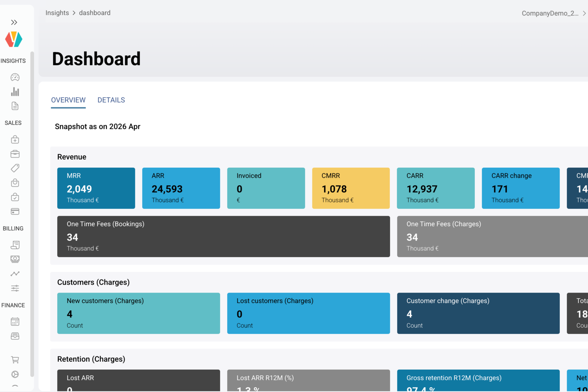Select the One Time Fees (Bookings) card

[224, 237]
